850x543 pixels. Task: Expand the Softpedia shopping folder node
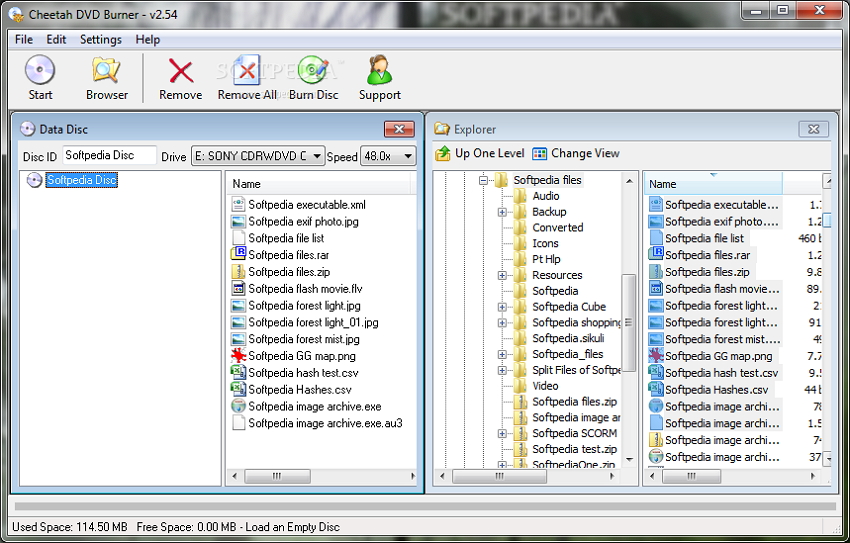(502, 322)
